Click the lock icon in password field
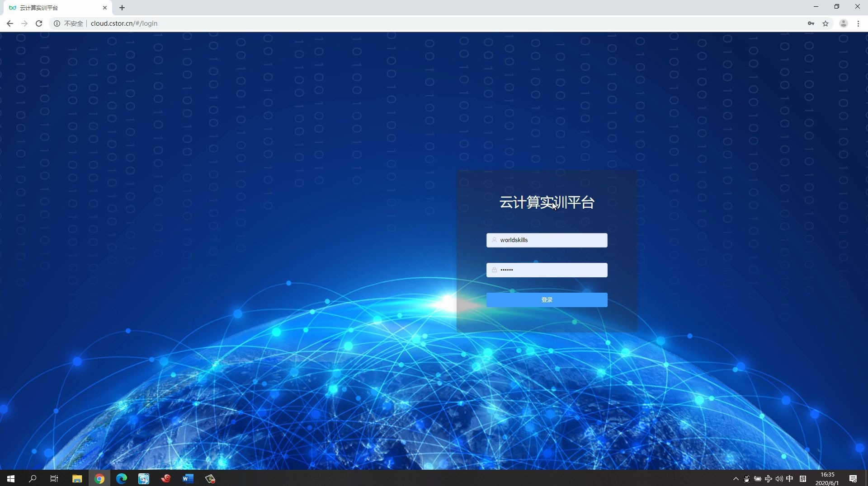Viewport: 868px width, 486px height. (x=494, y=270)
